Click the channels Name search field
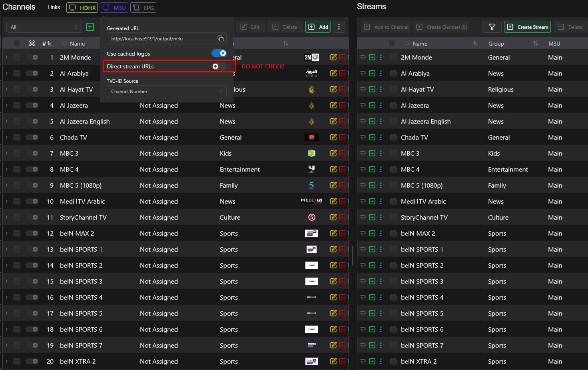 click(78, 43)
